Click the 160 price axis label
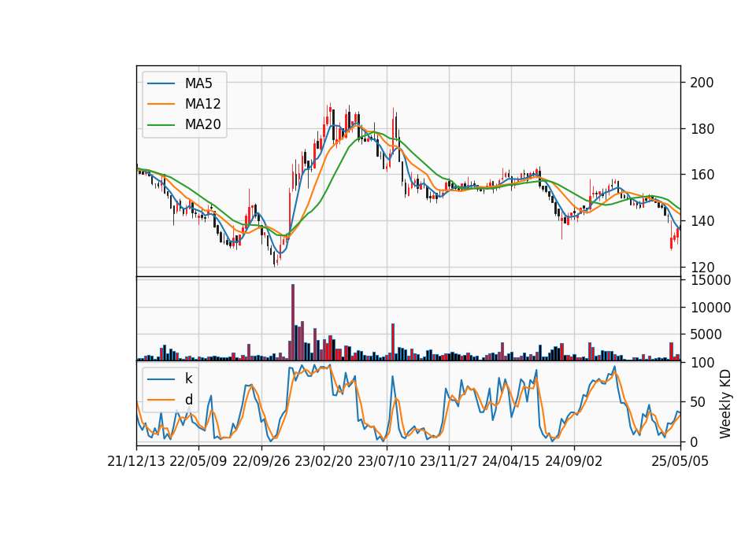Viewport: 756px width, 543px height. [x=702, y=175]
